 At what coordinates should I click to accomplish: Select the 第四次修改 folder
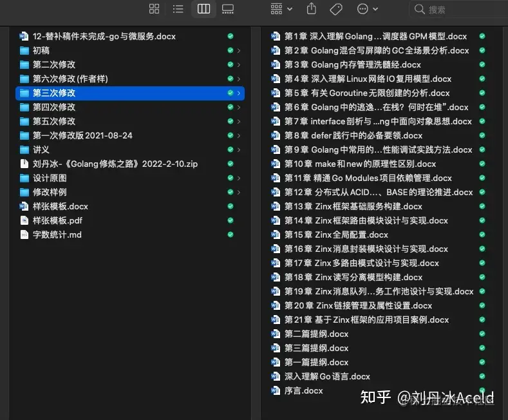click(130, 108)
